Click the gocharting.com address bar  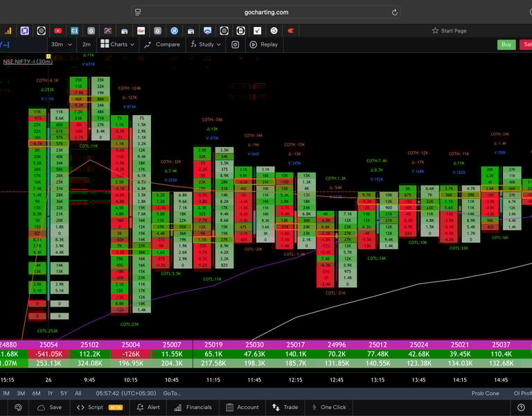pyautogui.click(x=266, y=12)
